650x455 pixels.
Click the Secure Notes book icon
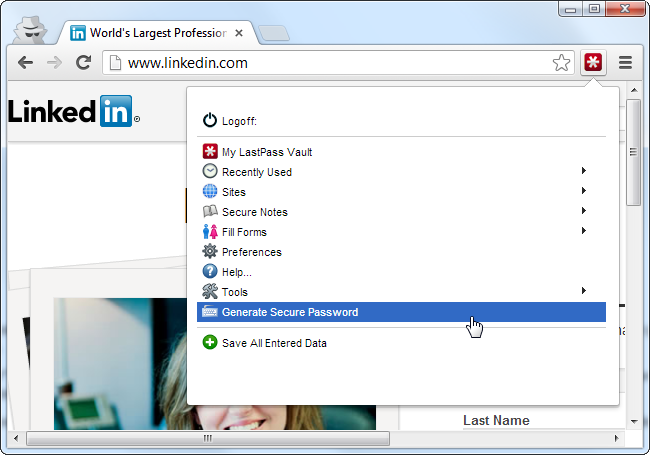pyautogui.click(x=210, y=211)
